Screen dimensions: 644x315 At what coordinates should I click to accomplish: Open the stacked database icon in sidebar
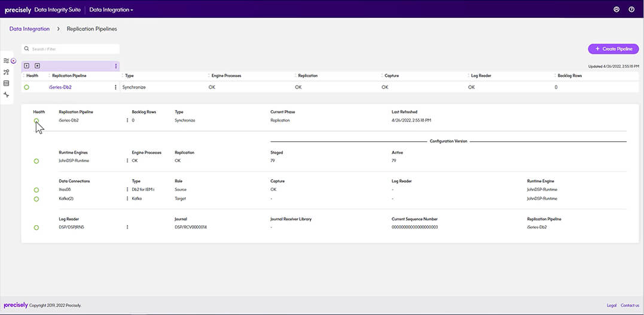[x=6, y=83]
